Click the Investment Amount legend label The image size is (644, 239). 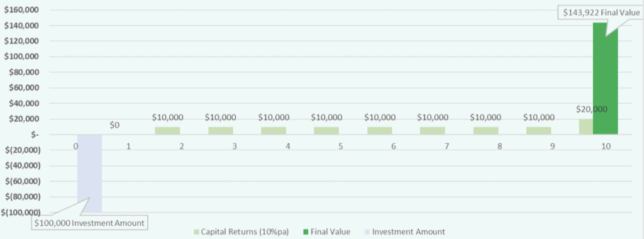[x=409, y=232]
